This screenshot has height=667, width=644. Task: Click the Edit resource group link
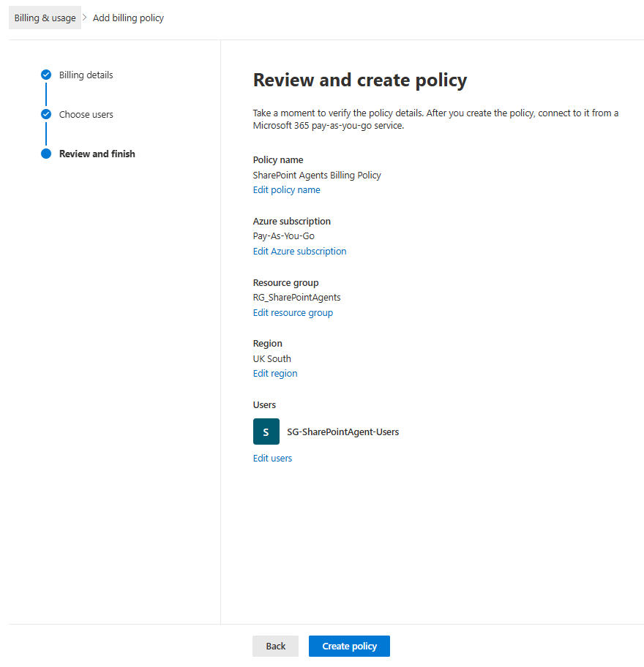(x=293, y=313)
